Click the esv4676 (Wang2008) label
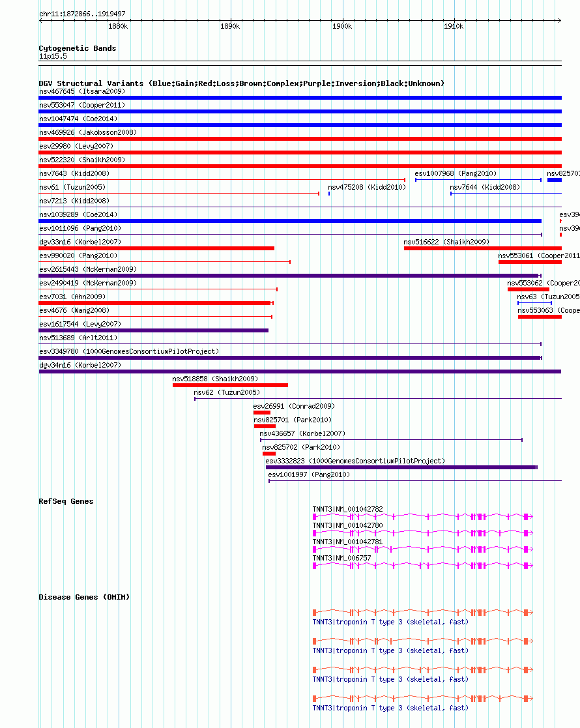This screenshot has width=580, height=728. coord(74,311)
